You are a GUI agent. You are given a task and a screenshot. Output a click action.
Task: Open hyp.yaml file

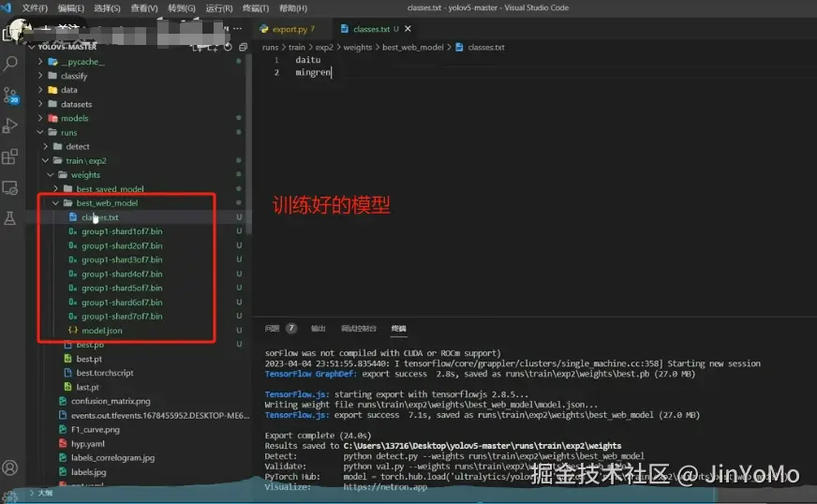(x=87, y=443)
